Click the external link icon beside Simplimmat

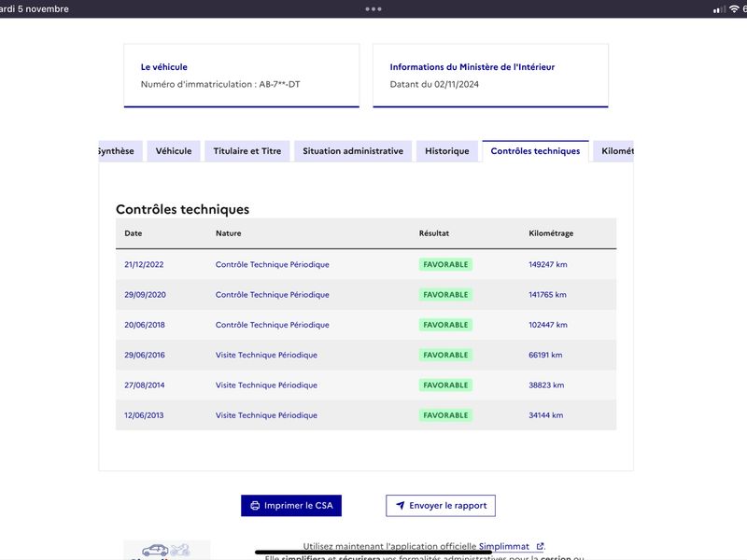click(x=540, y=546)
